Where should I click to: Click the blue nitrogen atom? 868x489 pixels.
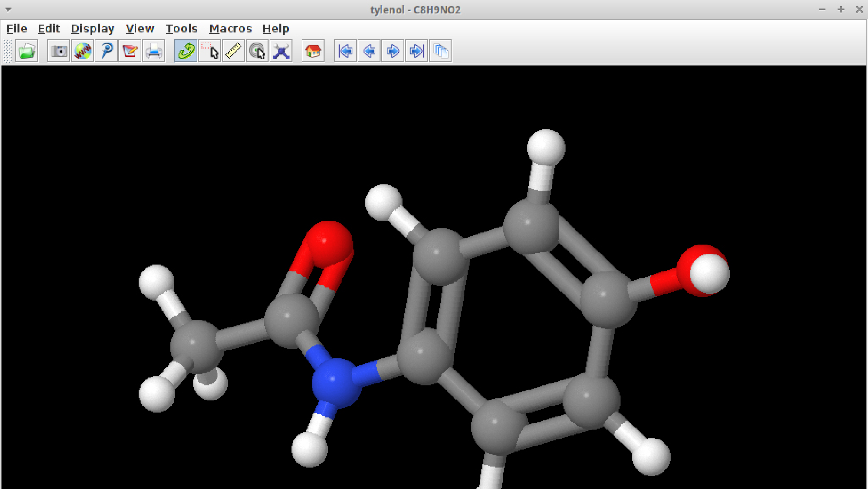coord(335,382)
